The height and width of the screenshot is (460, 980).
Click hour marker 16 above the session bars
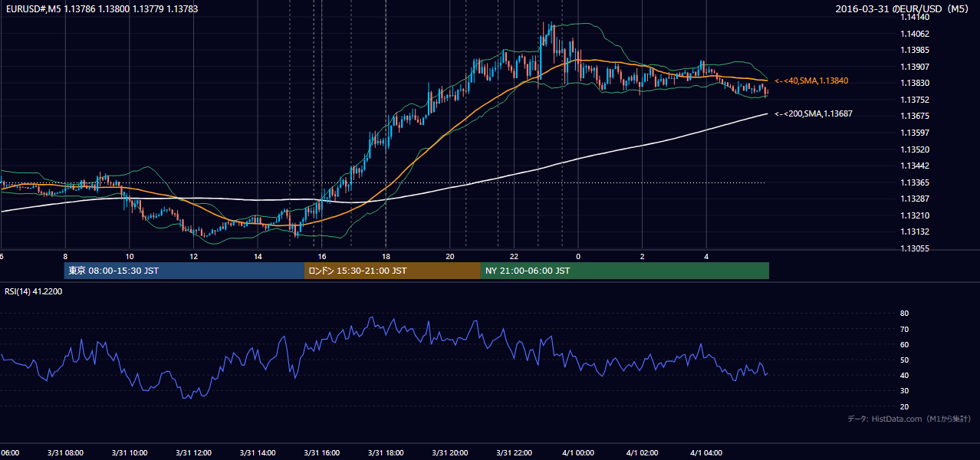click(x=322, y=256)
